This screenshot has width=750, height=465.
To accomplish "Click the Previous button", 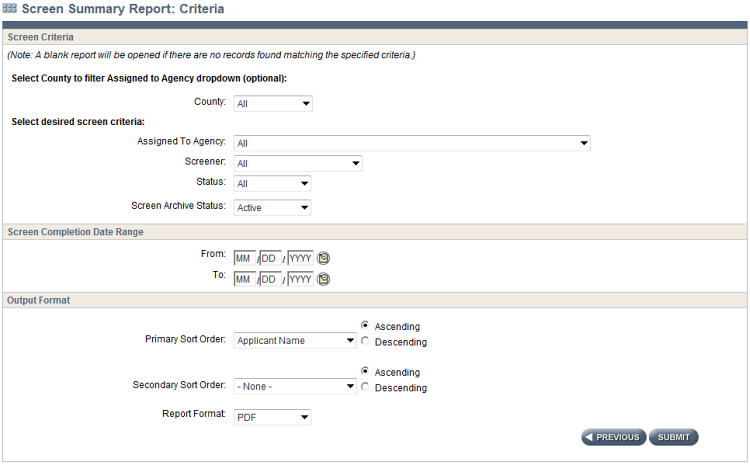I will click(x=613, y=437).
